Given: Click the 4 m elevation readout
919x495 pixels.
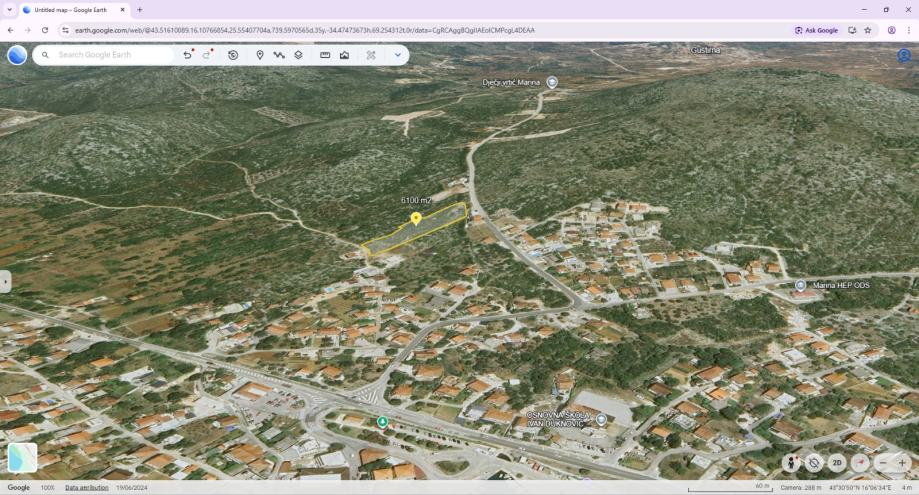Looking at the screenshot, I should (x=907, y=487).
